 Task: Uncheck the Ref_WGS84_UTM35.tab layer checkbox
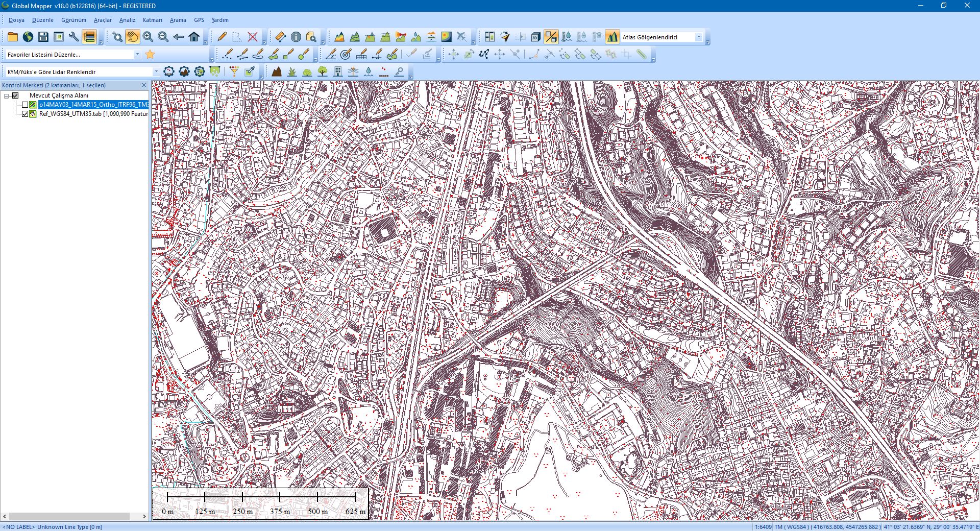[x=24, y=114]
